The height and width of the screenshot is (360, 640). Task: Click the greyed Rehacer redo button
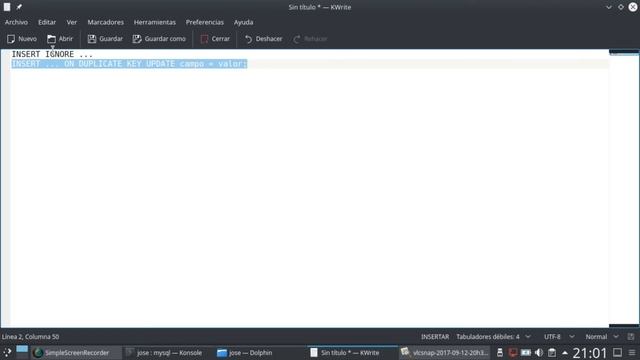310,39
